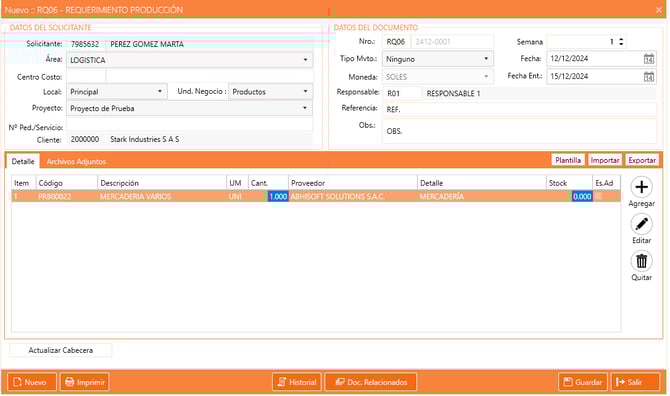Click the Importar button
This screenshot has height=396, width=670.
pos(605,160)
